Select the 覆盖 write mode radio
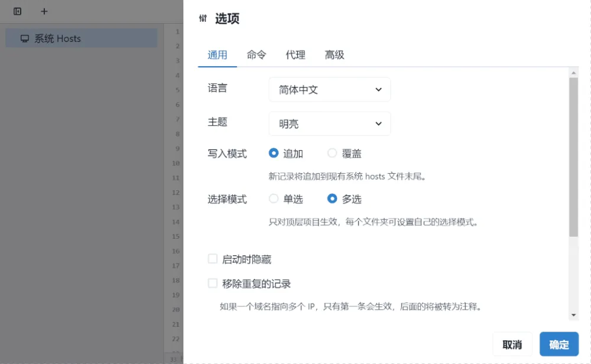 332,154
